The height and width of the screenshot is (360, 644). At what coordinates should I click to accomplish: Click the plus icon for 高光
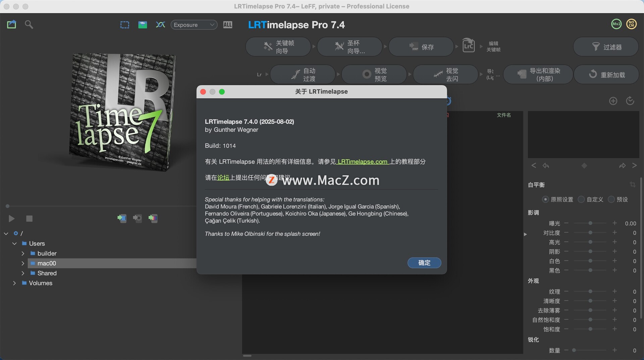[614, 242]
